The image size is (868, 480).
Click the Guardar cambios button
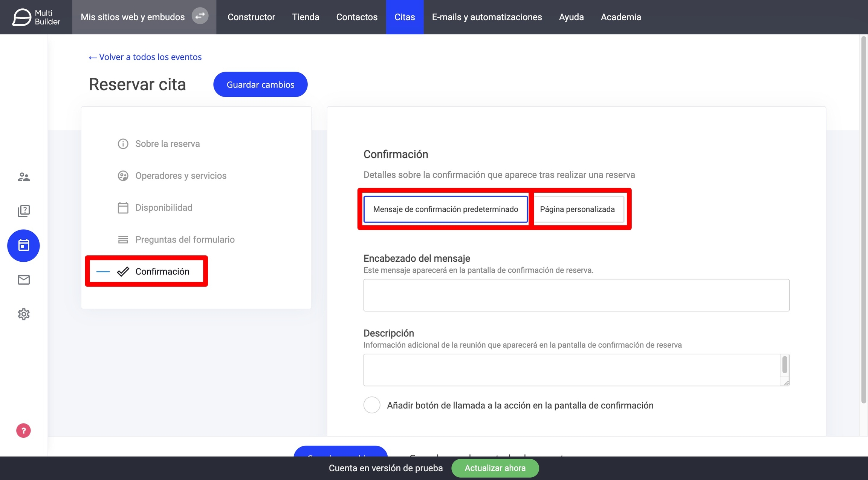click(260, 84)
